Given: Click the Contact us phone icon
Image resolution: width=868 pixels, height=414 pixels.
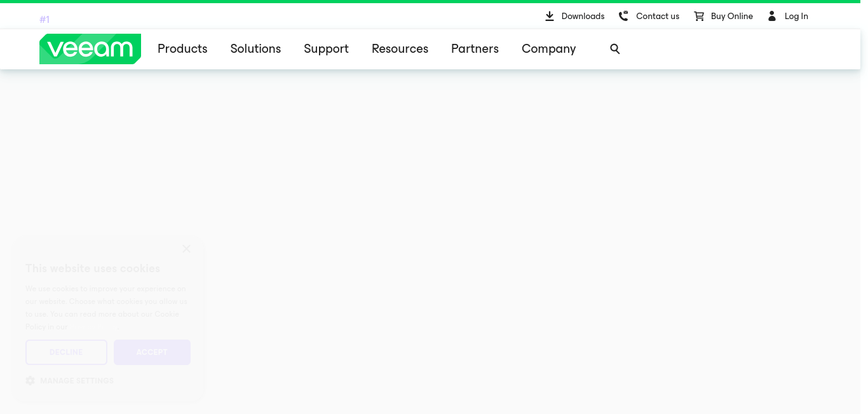Looking at the screenshot, I should 623,16.
